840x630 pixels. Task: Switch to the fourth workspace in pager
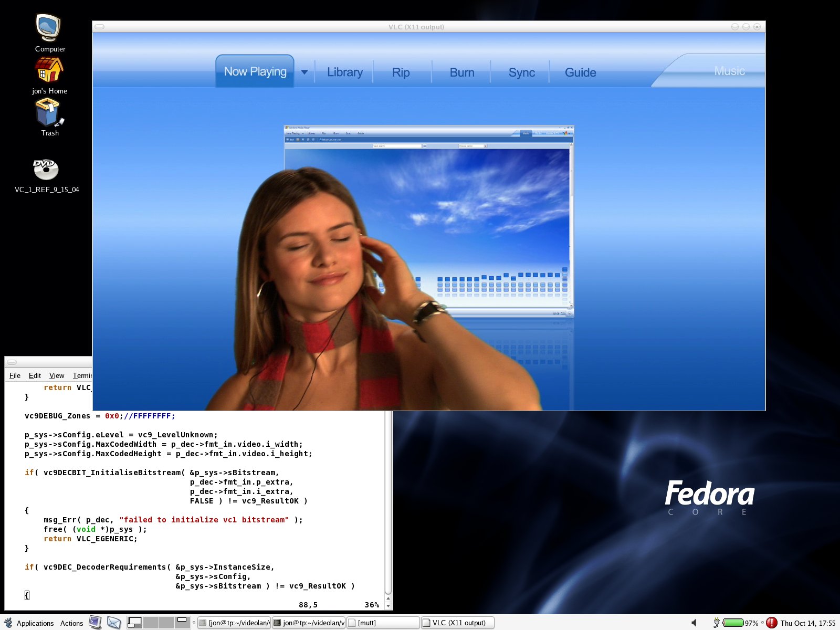tap(182, 623)
